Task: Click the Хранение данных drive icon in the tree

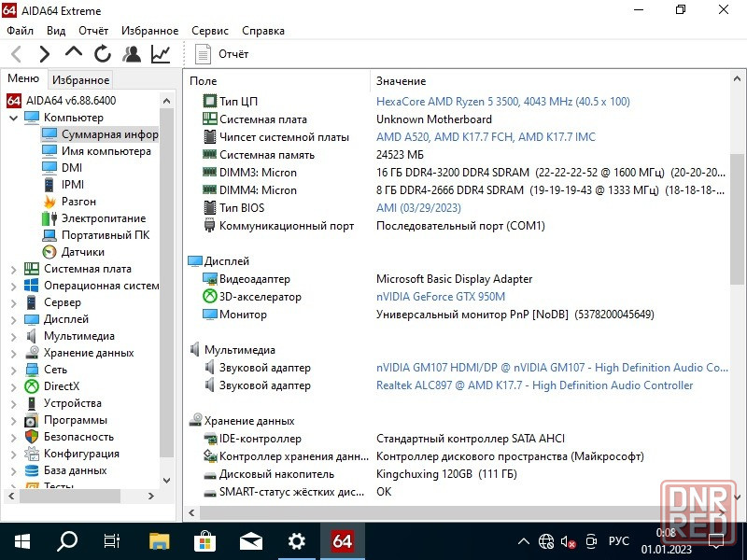Action: pos(32,353)
